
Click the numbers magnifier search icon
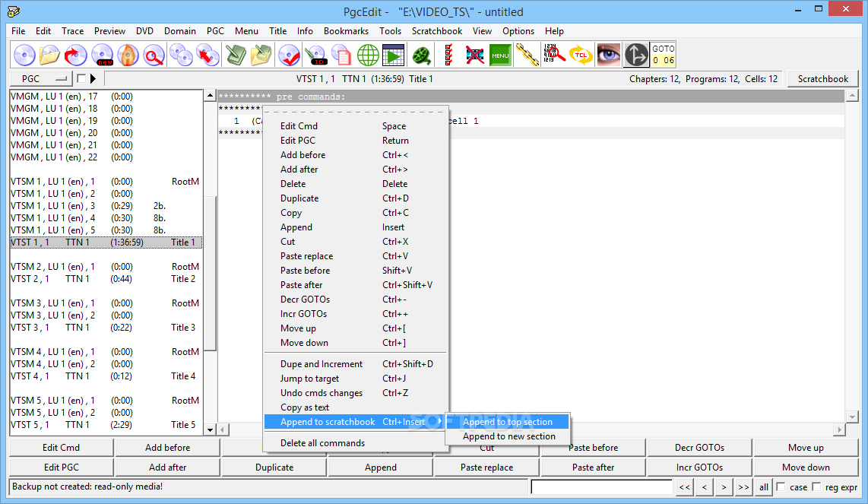(x=553, y=55)
